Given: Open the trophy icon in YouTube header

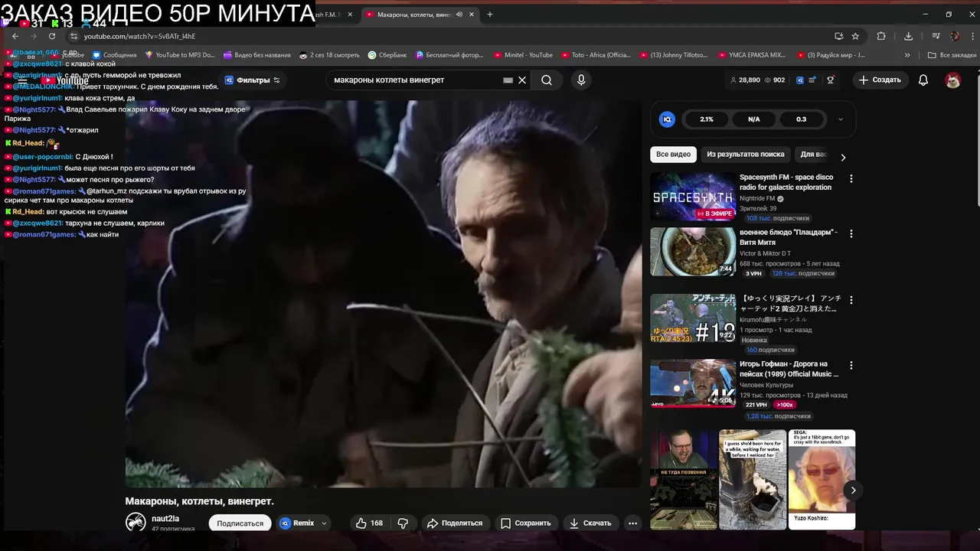Looking at the screenshot, I should [831, 80].
